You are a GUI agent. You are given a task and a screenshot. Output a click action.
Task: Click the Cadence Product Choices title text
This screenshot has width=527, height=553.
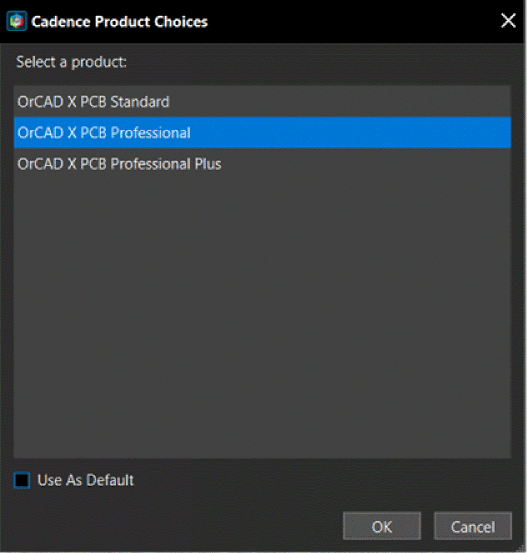(x=119, y=22)
